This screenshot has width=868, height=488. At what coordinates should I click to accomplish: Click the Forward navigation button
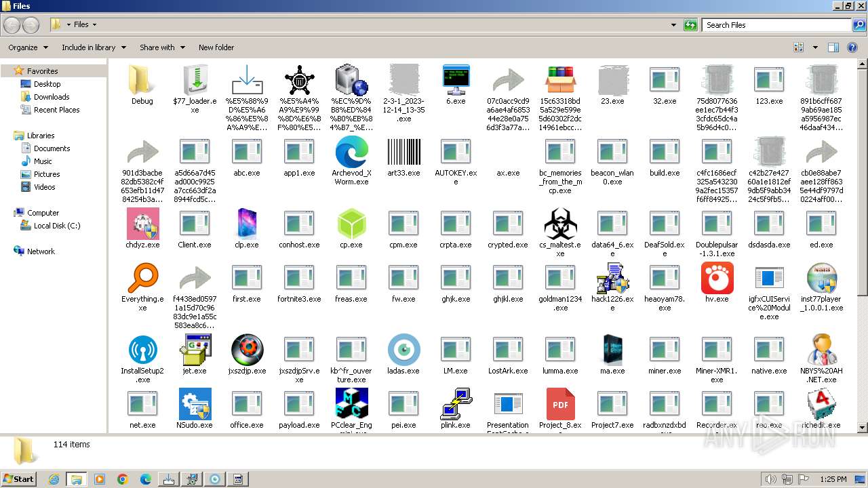(x=31, y=25)
